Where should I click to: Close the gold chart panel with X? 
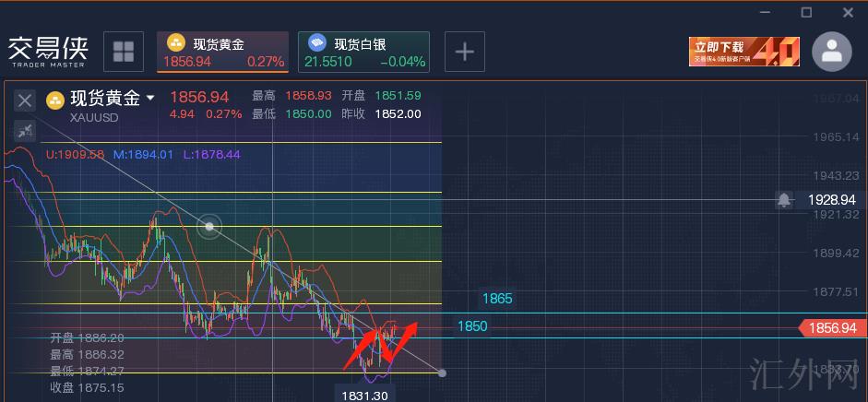click(x=24, y=100)
